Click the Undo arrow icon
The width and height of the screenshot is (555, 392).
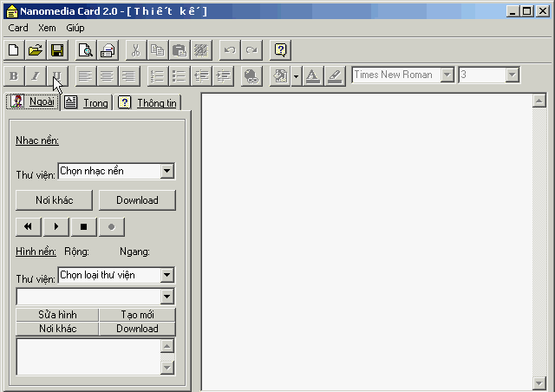[x=230, y=50]
